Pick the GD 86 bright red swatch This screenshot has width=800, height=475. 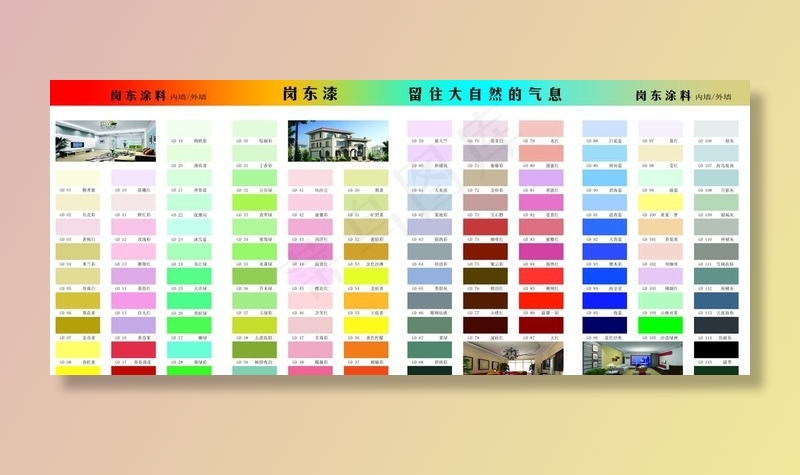point(541,301)
